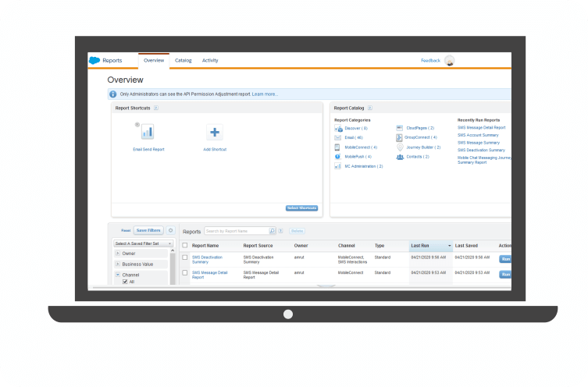
Task: Click the Add Shortcut plus icon
Action: pyautogui.click(x=215, y=132)
